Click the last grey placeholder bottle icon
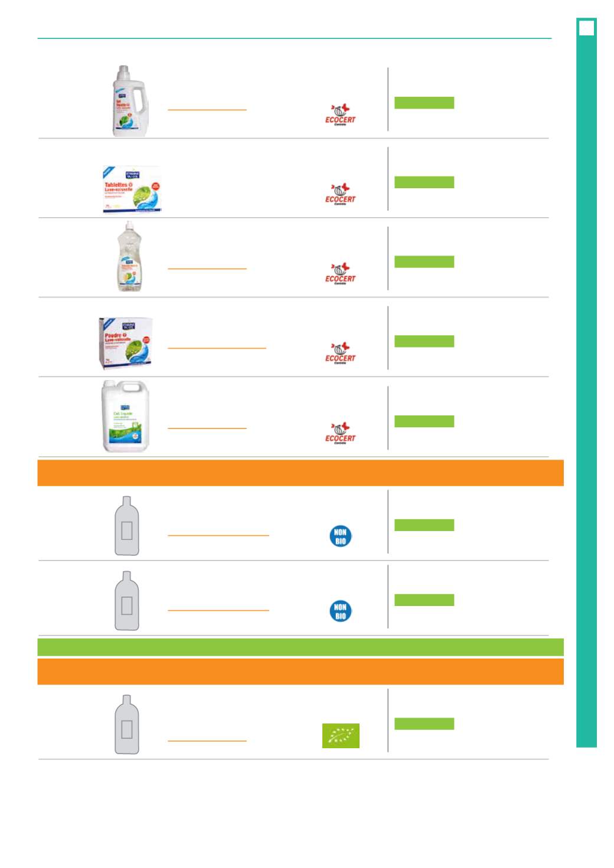614x868 pixels. pyautogui.click(x=127, y=725)
